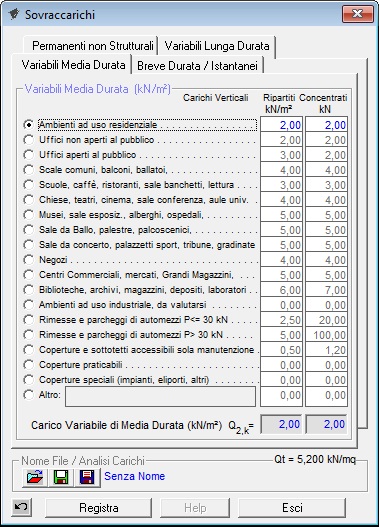
Task: Click Concentrati value 20,00 for parcheggi
Action: (326, 320)
